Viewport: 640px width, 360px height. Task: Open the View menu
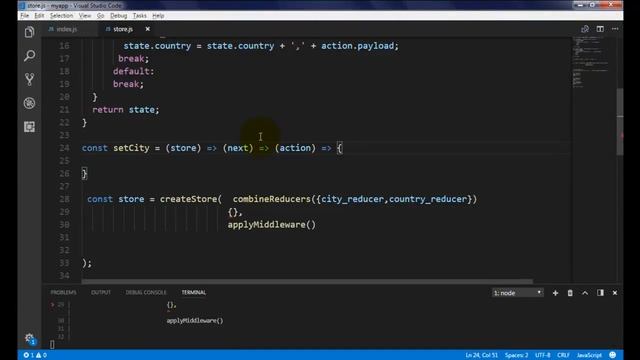click(85, 16)
